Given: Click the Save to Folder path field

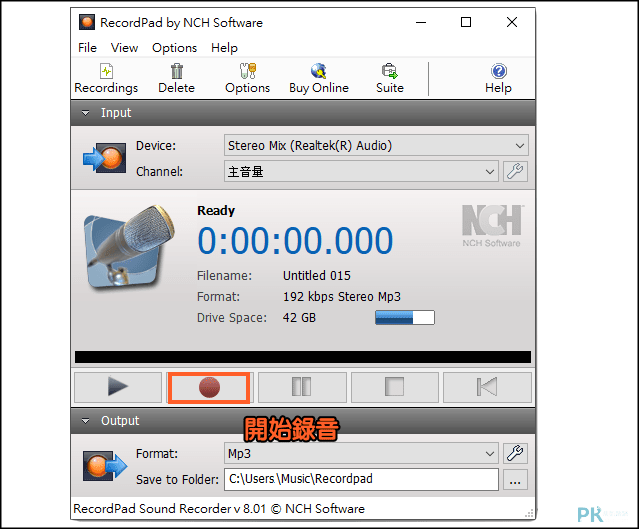Looking at the screenshot, I should pos(361,479).
